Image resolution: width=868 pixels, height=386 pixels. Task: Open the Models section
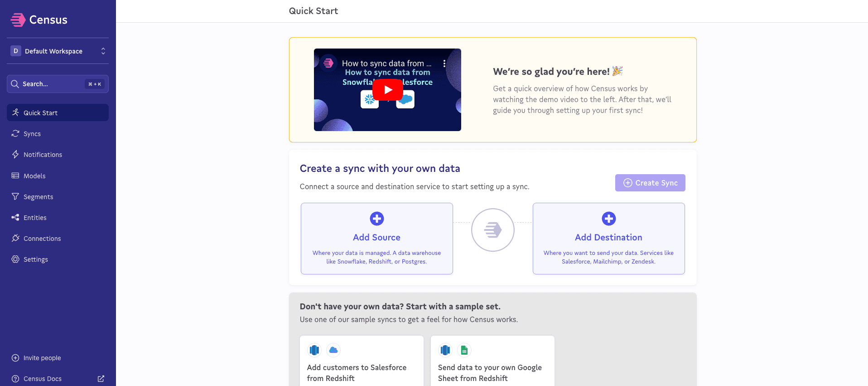click(x=34, y=176)
